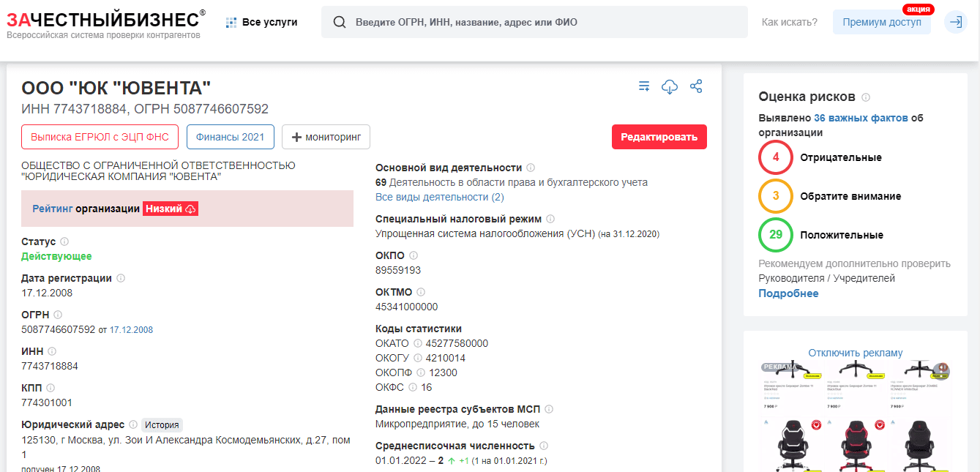Image resolution: width=980 pixels, height=472 pixels.
Task: Click the add-to-list icon beside download
Action: (644, 86)
